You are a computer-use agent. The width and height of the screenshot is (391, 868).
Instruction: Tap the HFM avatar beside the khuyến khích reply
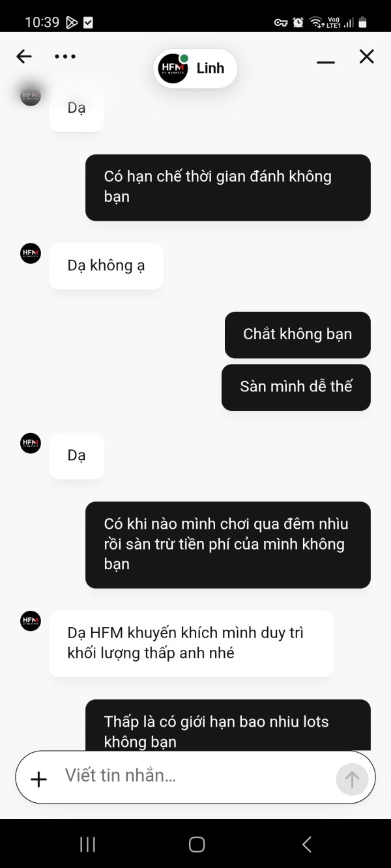[x=31, y=621]
